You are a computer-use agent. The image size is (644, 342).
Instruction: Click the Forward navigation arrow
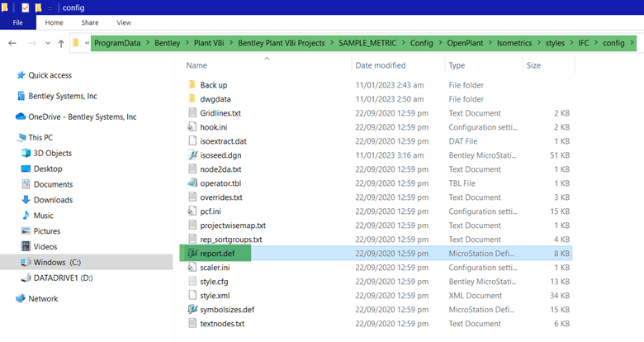32,43
